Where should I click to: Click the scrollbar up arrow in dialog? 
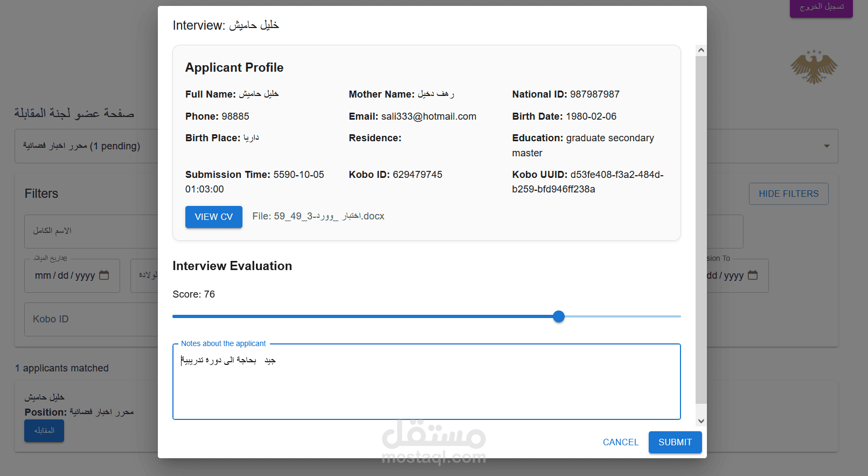point(701,50)
